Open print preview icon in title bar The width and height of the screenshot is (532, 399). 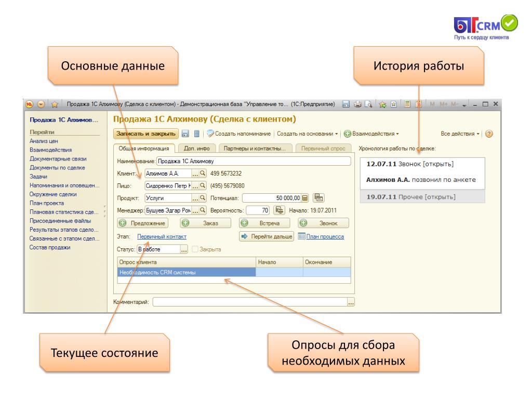pos(368,104)
